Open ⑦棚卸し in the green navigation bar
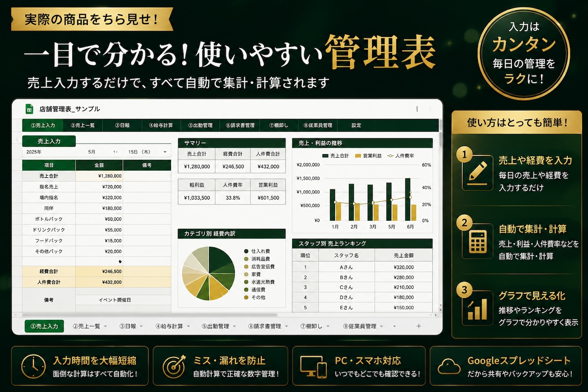Viewport: 588px width, 392px height. (x=279, y=125)
